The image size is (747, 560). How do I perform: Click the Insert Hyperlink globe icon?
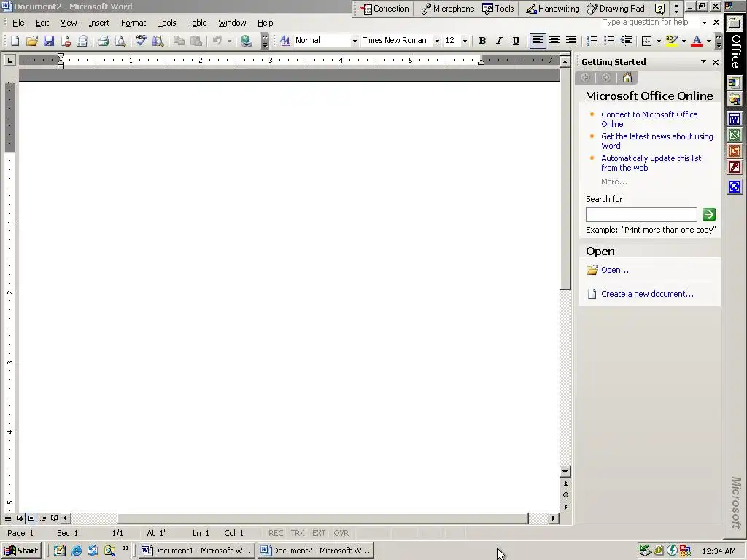(x=246, y=41)
